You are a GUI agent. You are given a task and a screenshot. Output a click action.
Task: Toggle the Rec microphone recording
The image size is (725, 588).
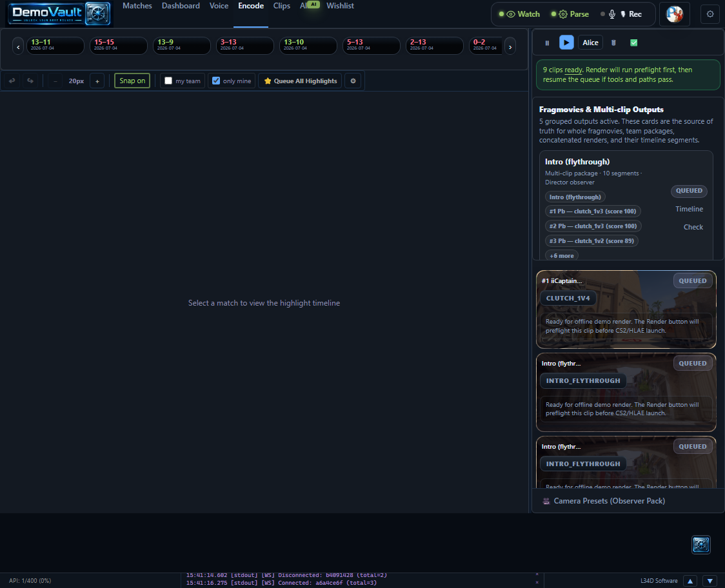(621, 14)
